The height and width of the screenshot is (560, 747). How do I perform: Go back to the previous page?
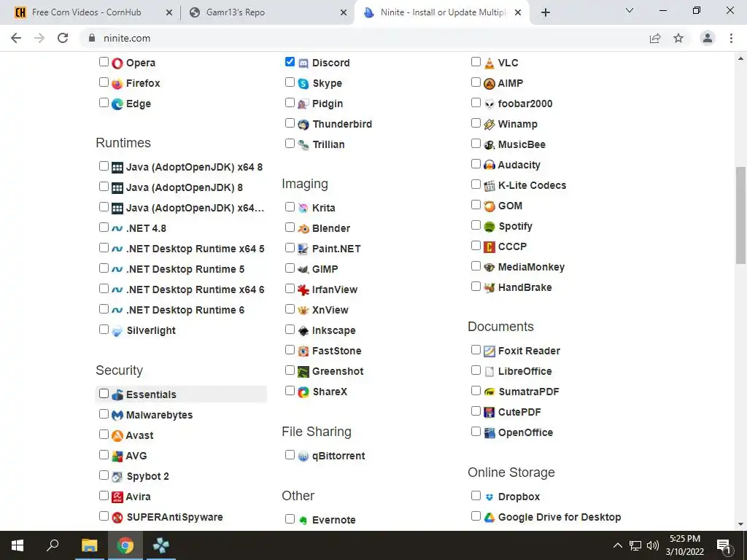(x=16, y=38)
